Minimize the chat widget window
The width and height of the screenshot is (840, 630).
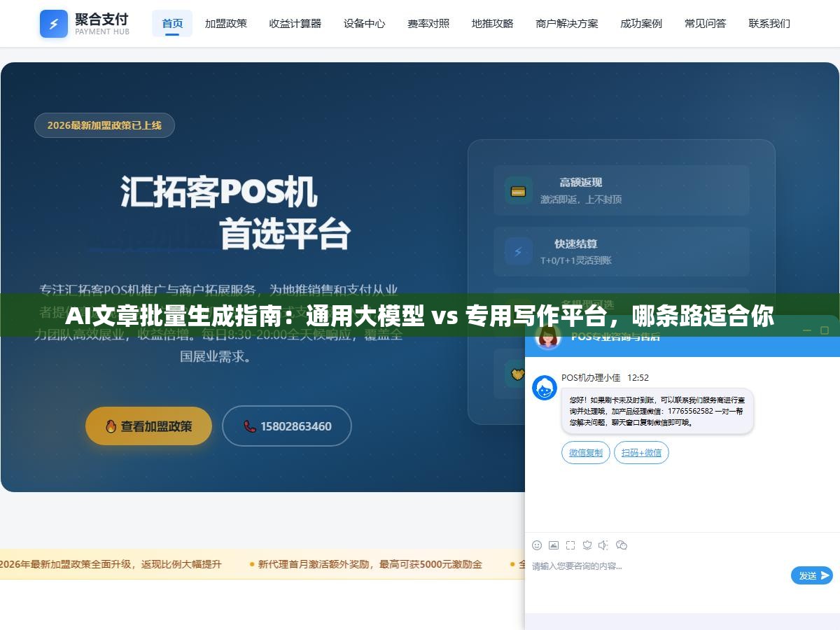coord(806,330)
